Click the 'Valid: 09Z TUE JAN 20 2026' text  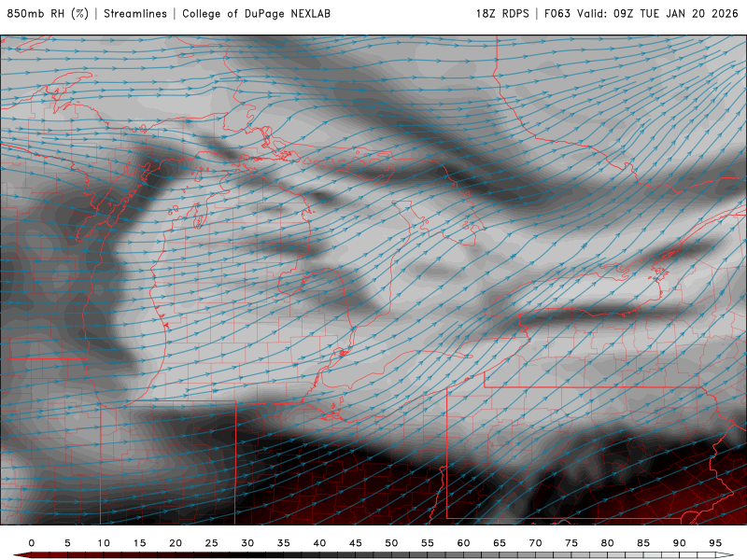click(658, 14)
